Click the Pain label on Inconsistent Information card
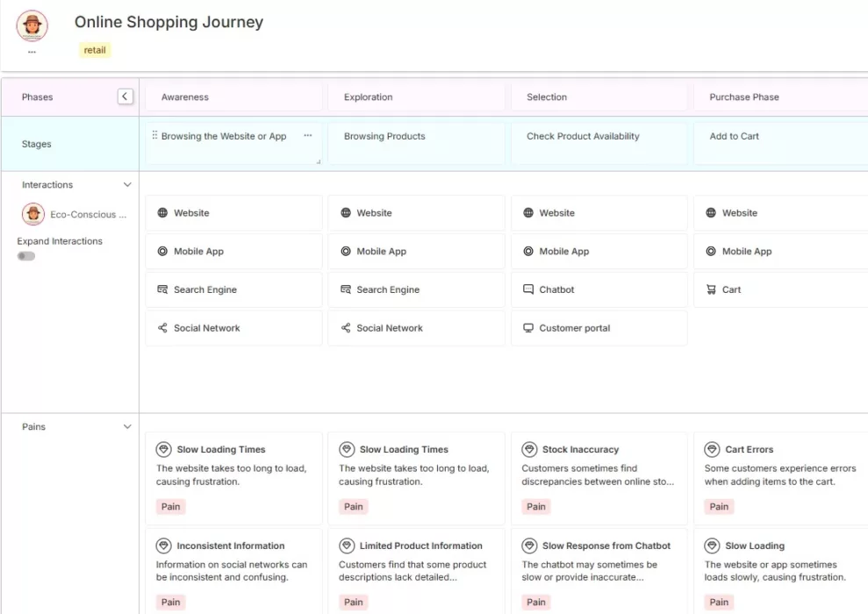Viewport: 868px width, 614px height. pyautogui.click(x=170, y=602)
